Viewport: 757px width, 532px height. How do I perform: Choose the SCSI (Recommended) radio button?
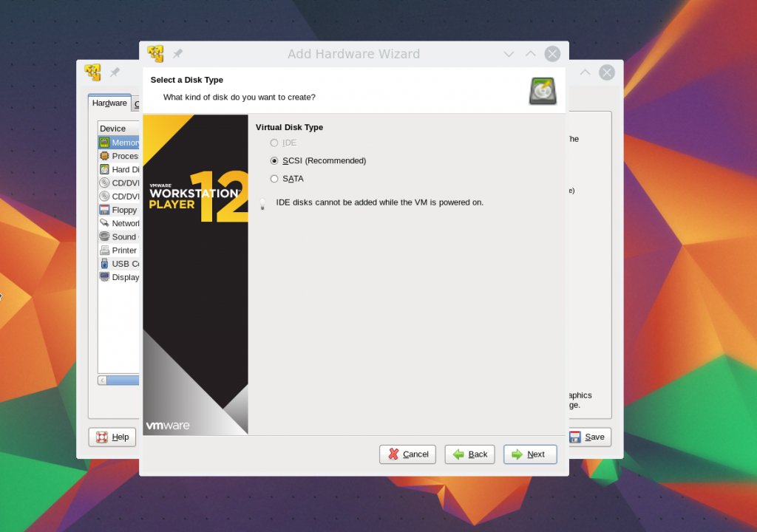pyautogui.click(x=274, y=160)
